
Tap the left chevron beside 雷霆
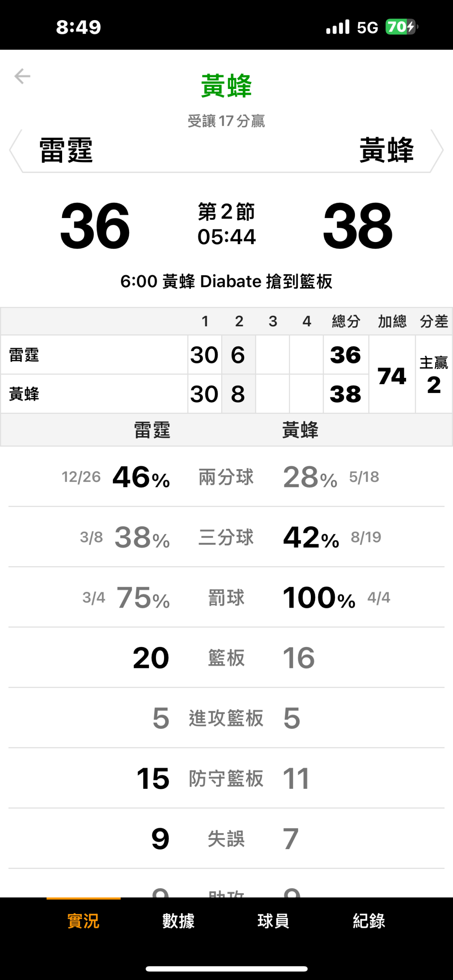click(x=16, y=151)
